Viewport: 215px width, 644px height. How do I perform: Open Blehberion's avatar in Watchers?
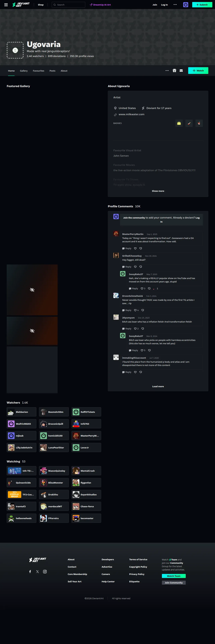11,412
